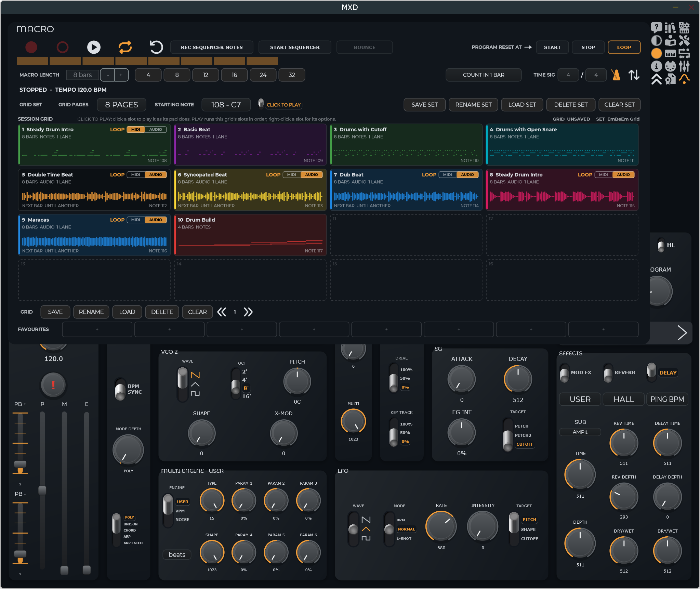Image resolution: width=700 pixels, height=589 pixels.
Task: Click the orange bell-curve icon
Action: (684, 79)
